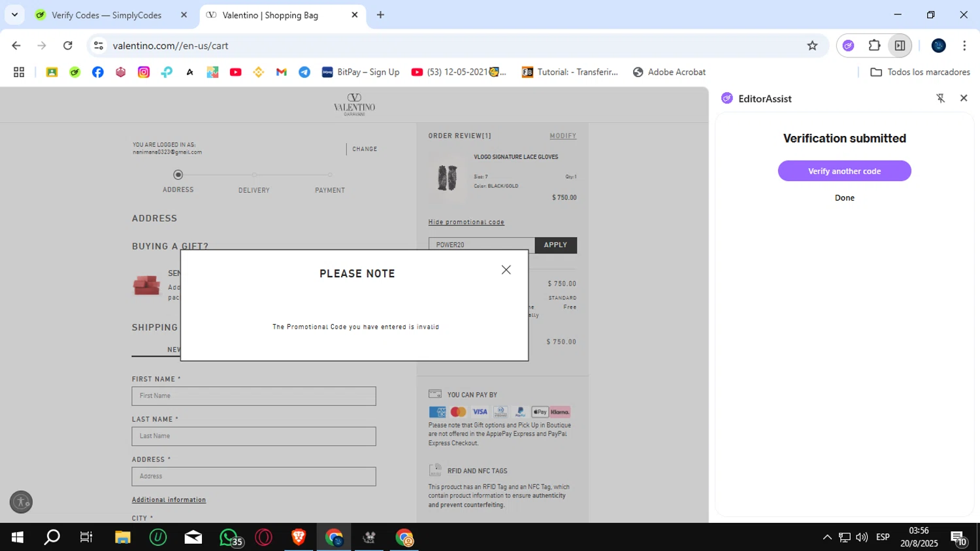Image resolution: width=980 pixels, height=551 pixels.
Task: Open the Chrome three-dot menu
Action: 964,46
